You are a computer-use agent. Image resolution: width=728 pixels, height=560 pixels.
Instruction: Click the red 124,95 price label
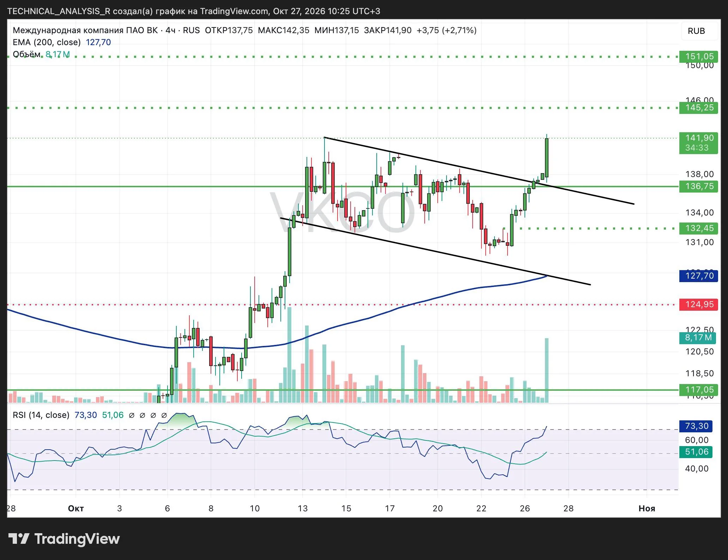699,304
